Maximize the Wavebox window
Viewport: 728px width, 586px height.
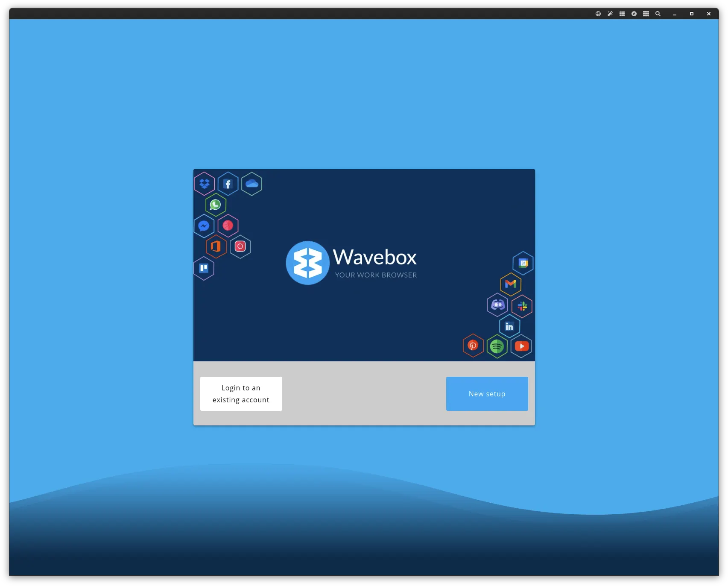click(692, 14)
